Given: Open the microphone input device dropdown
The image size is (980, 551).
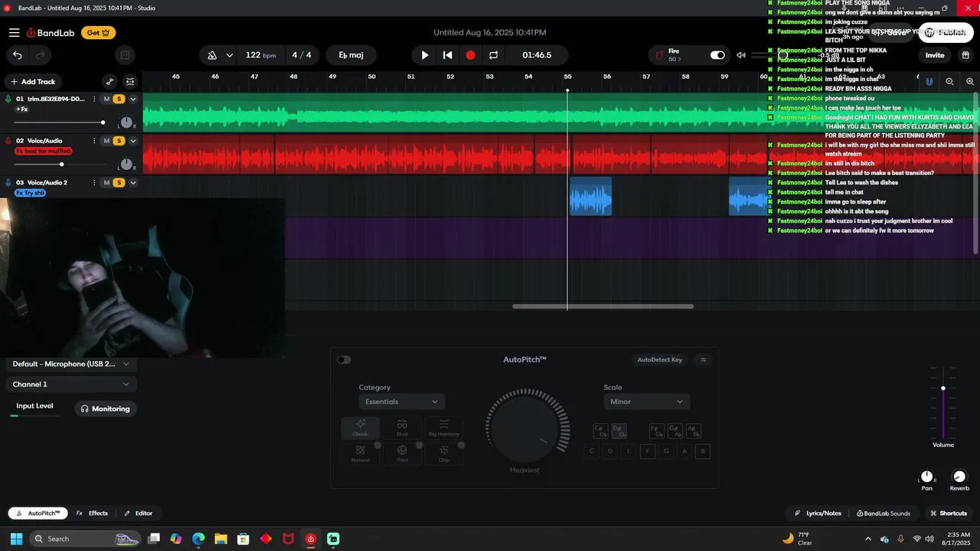Looking at the screenshot, I should tap(71, 364).
